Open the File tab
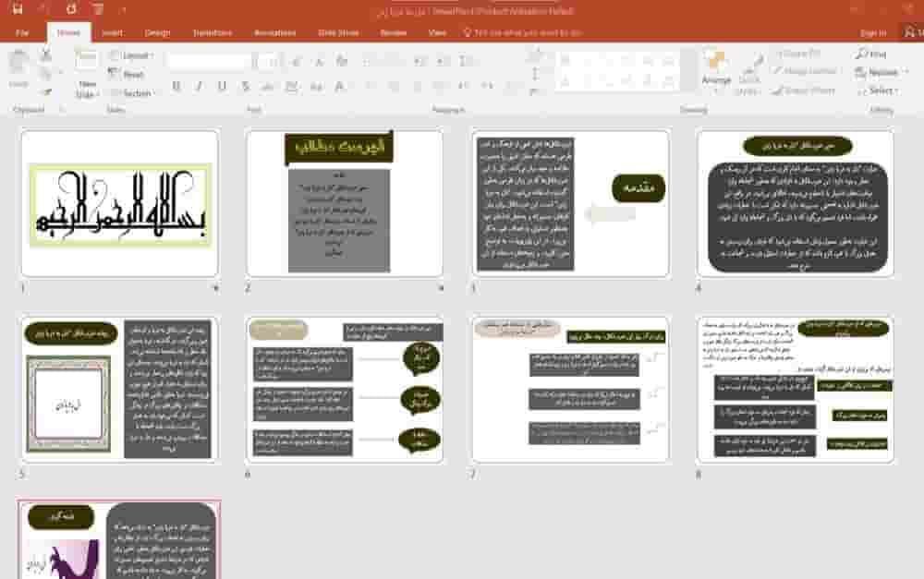Viewport: 924px width, 579px height. [22, 32]
